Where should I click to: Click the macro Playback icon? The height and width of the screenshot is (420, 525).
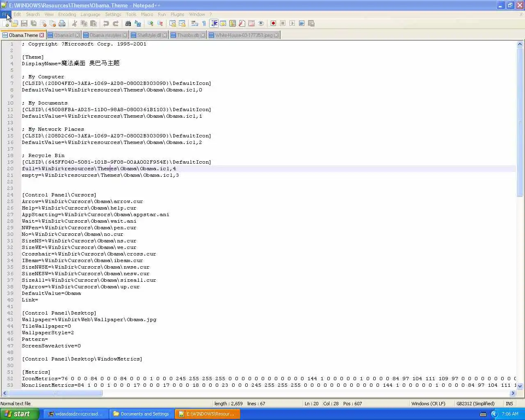[292, 23]
